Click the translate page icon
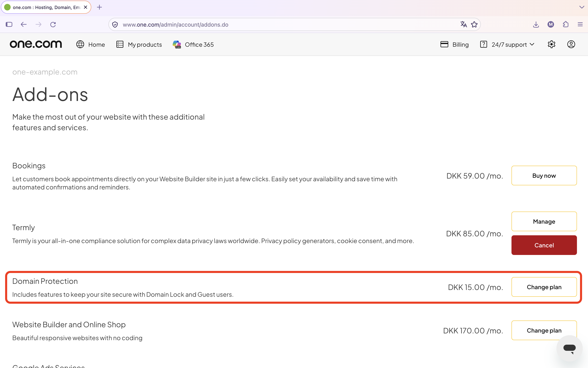588x368 pixels. 463,24
